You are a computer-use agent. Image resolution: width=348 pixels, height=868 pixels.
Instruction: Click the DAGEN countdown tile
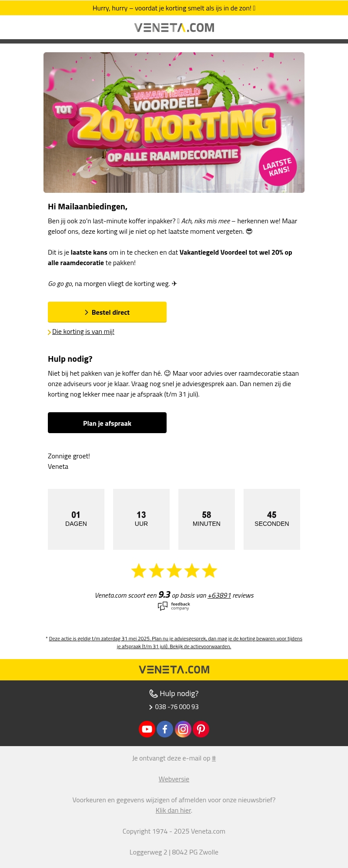pos(76,519)
